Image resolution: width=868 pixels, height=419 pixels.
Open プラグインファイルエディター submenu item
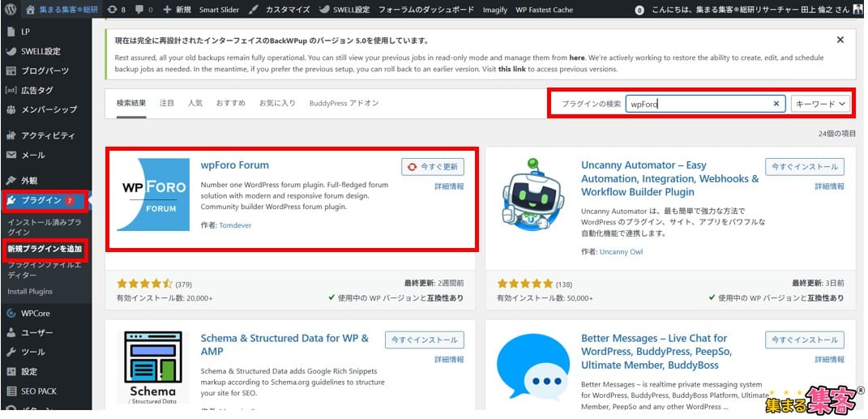tap(45, 270)
